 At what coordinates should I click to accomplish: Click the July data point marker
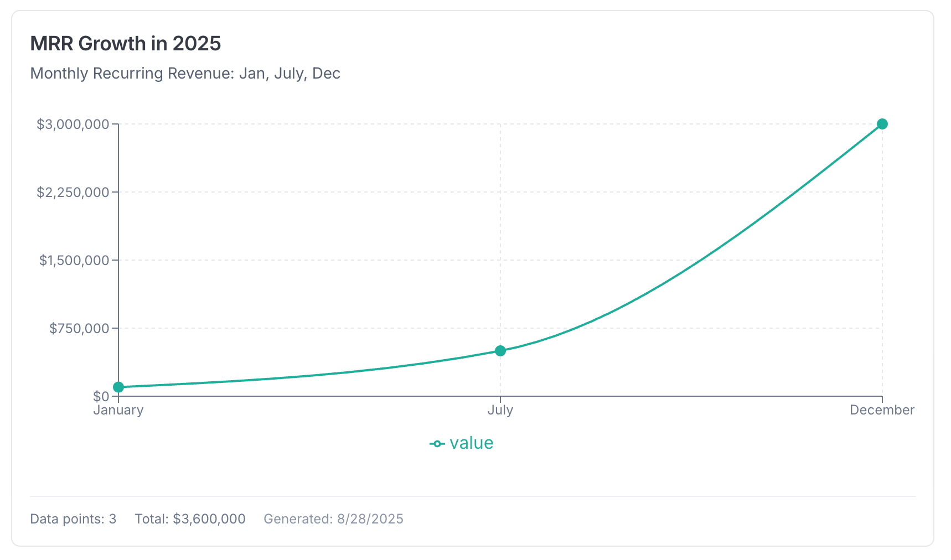pyautogui.click(x=500, y=350)
